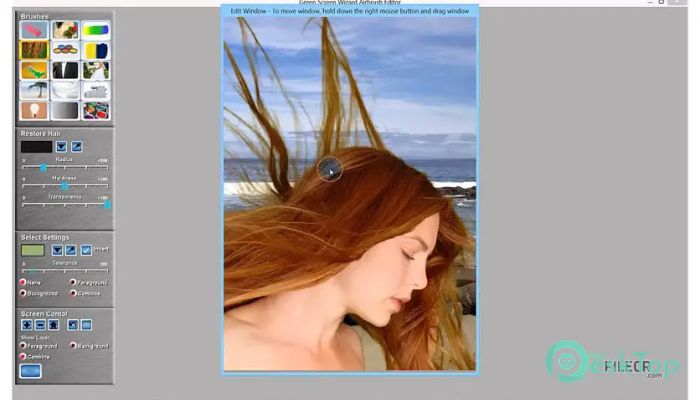
Task: Click the Tolerance slider track
Action: pyautogui.click(x=65, y=271)
